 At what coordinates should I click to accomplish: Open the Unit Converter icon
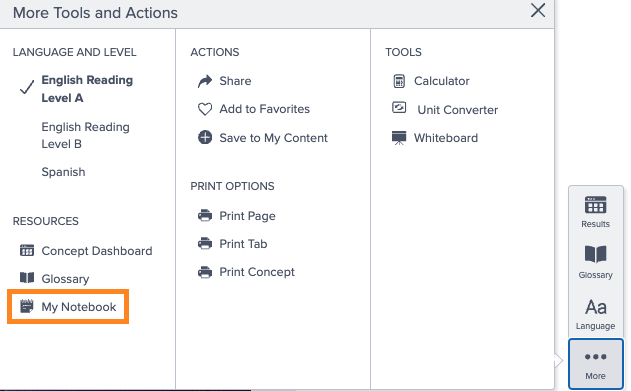(x=399, y=108)
